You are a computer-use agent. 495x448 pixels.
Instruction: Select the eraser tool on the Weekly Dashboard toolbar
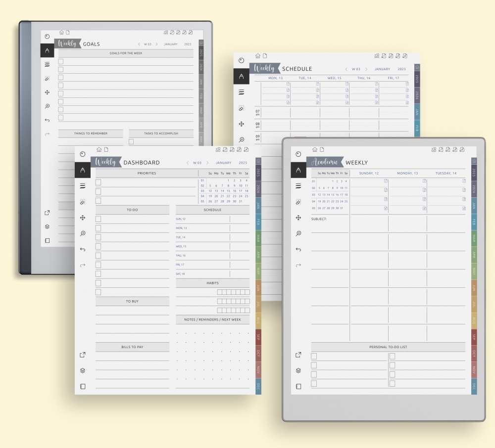pos(83,202)
